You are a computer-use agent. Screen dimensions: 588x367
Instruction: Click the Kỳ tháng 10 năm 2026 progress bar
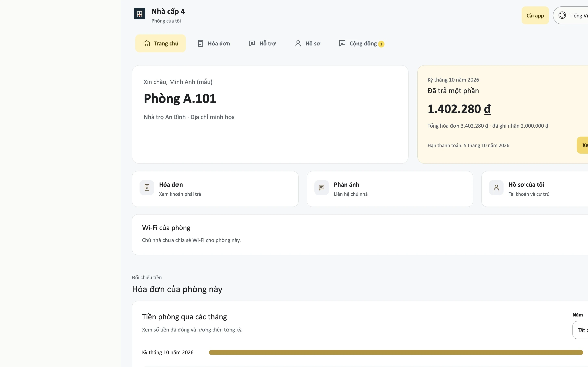coord(396,352)
